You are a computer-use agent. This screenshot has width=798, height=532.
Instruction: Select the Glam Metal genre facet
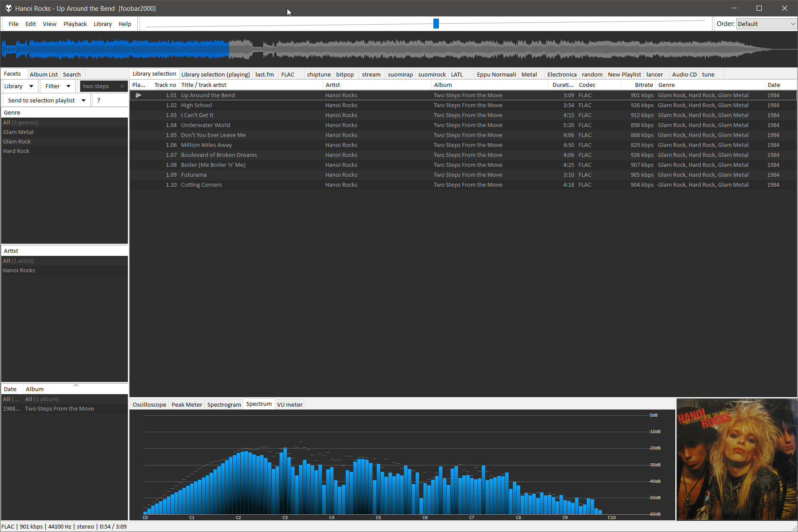pyautogui.click(x=64, y=132)
